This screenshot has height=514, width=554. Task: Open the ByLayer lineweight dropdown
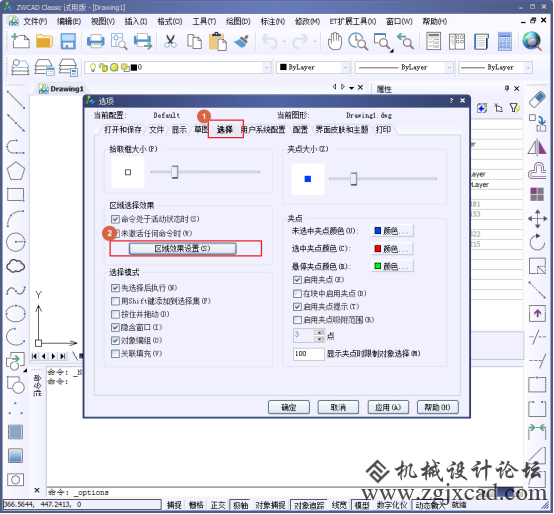pos(528,67)
